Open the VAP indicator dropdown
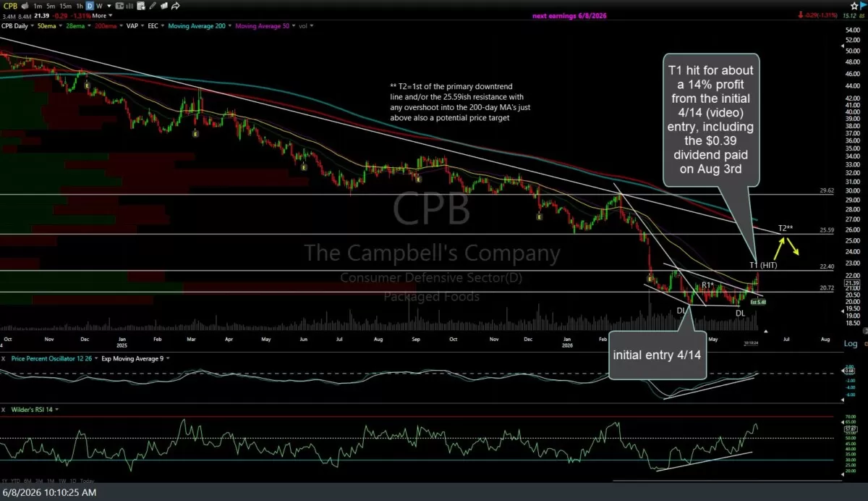This screenshot has width=868, height=501. click(x=136, y=26)
